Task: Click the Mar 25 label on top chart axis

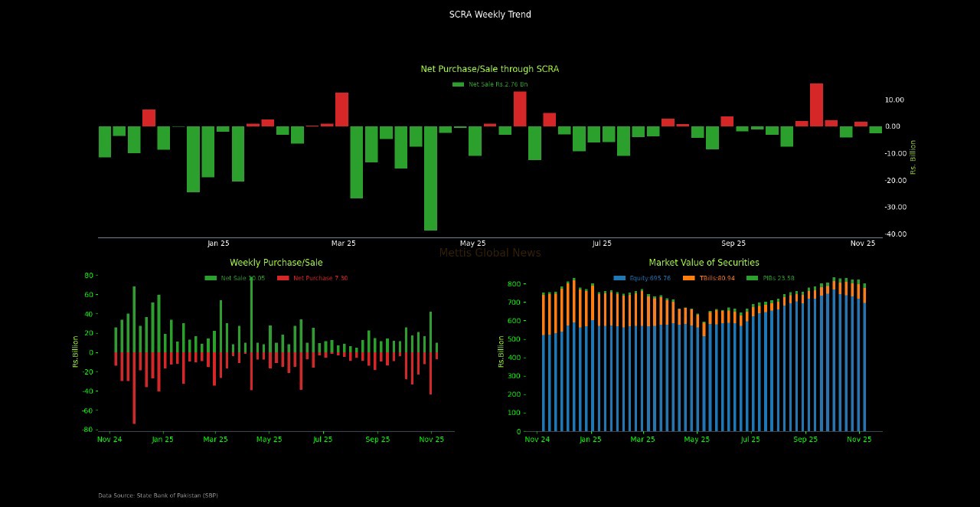Action: pyautogui.click(x=343, y=244)
